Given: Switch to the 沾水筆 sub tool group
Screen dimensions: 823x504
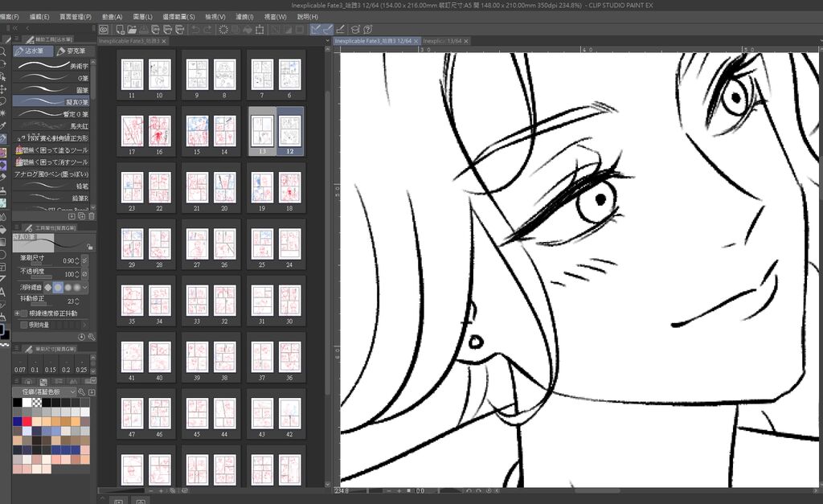Looking at the screenshot, I should tap(32, 51).
